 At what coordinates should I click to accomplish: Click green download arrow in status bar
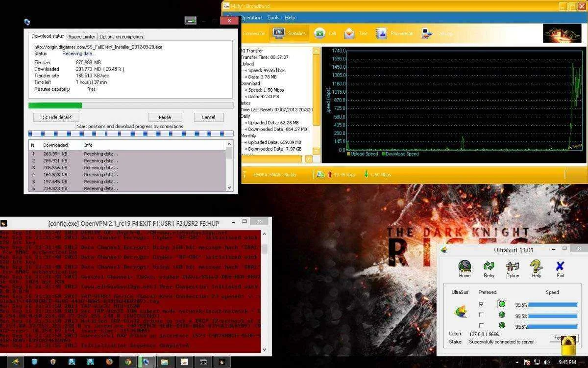(366, 174)
